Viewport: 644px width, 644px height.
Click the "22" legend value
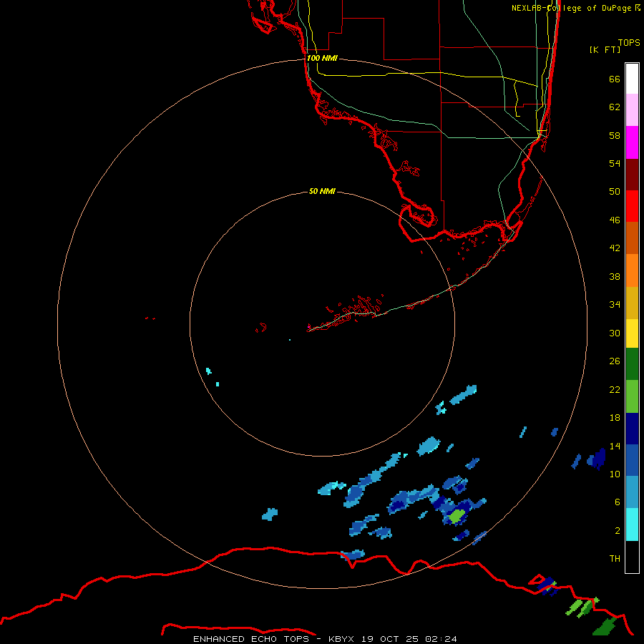pos(615,389)
